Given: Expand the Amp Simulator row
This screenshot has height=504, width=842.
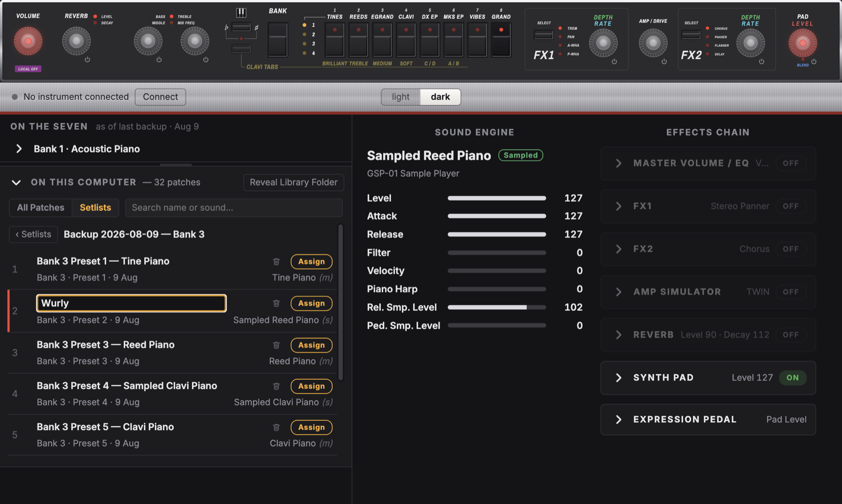Looking at the screenshot, I should click(618, 292).
